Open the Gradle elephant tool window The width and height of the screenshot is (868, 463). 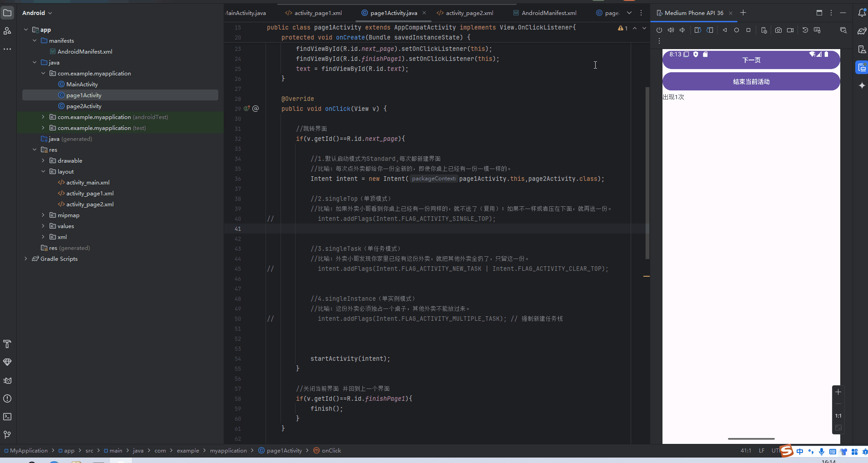[x=862, y=31]
